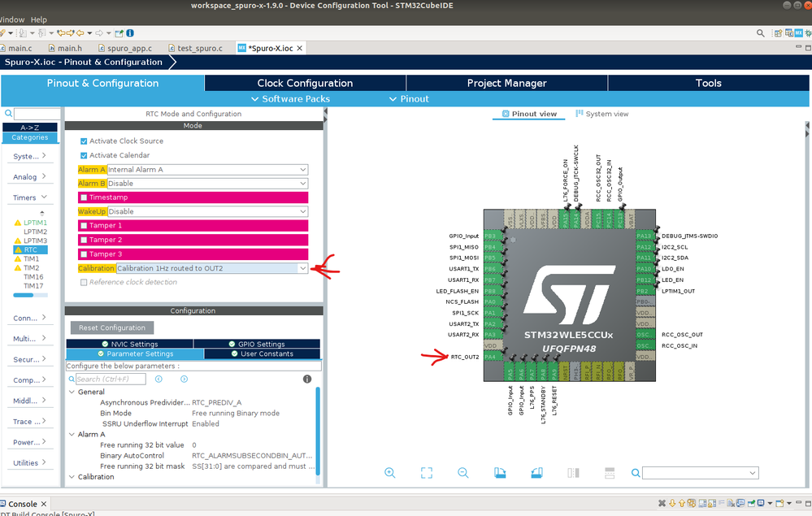Click the global search magnifier in top toolbar

pyautogui.click(x=760, y=33)
